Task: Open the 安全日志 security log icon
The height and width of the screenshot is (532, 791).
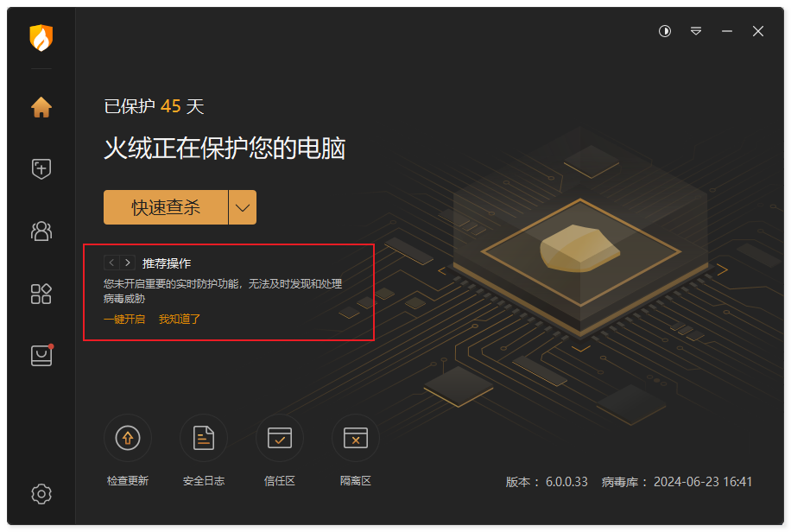Action: pos(204,438)
